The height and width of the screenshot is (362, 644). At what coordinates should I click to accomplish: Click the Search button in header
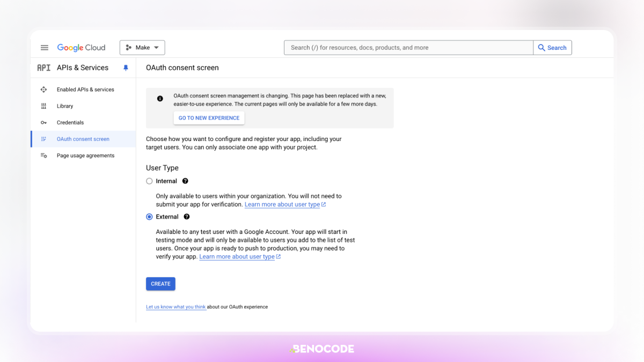pyautogui.click(x=552, y=48)
